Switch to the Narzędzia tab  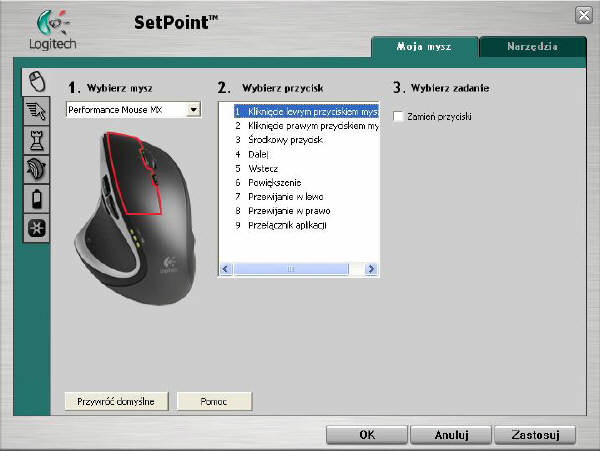click(x=532, y=47)
